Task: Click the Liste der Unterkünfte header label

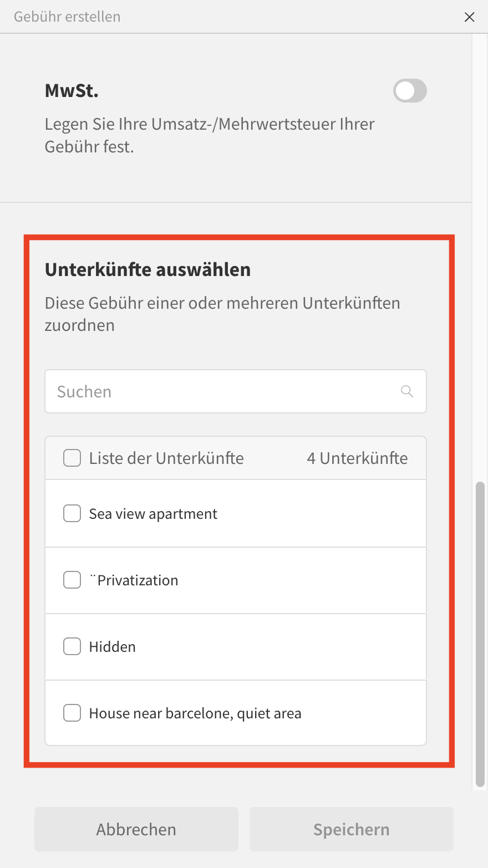Action: point(166,458)
